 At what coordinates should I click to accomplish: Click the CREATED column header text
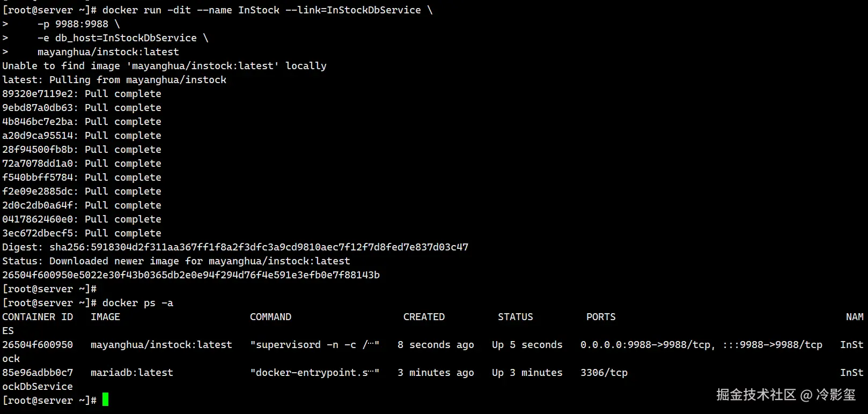pos(424,317)
